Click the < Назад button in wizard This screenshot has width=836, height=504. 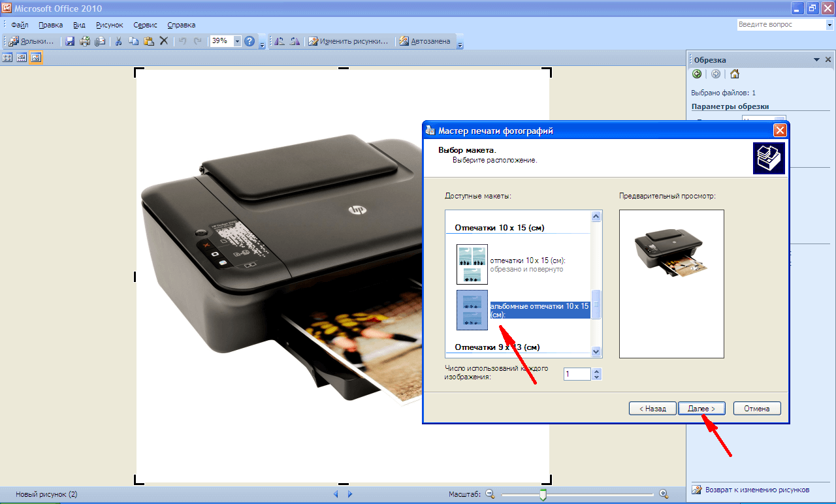click(652, 409)
